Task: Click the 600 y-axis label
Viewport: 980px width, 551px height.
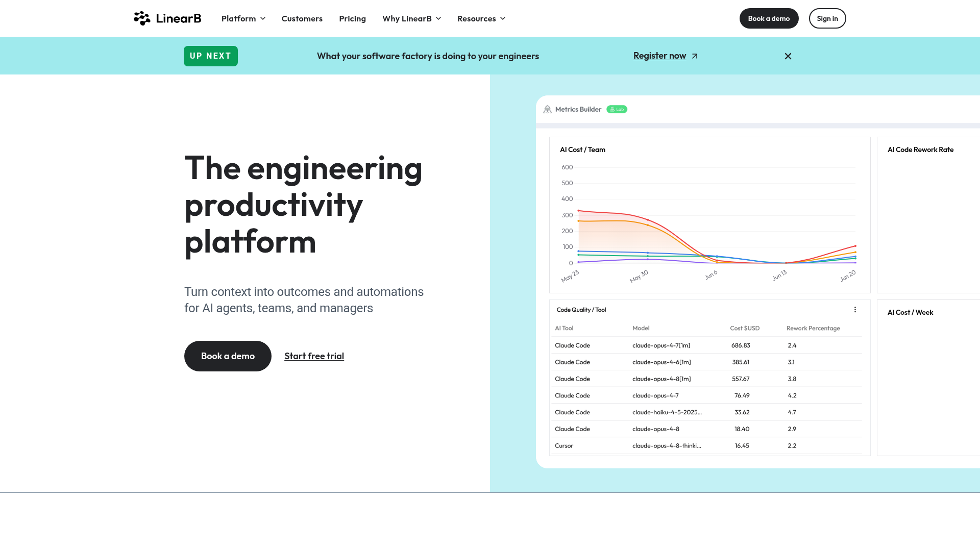Action: click(x=567, y=167)
